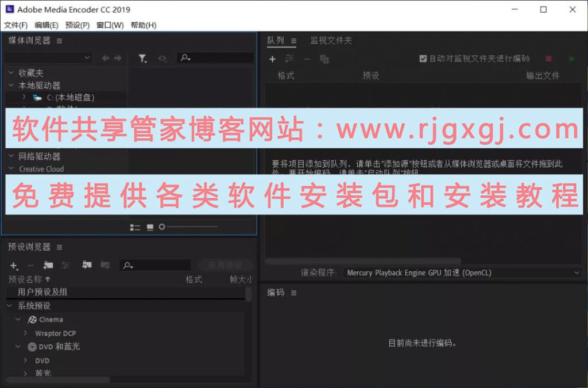Open the 窗口(W) menu
Image resolution: width=588 pixels, height=388 pixels.
[110, 25]
